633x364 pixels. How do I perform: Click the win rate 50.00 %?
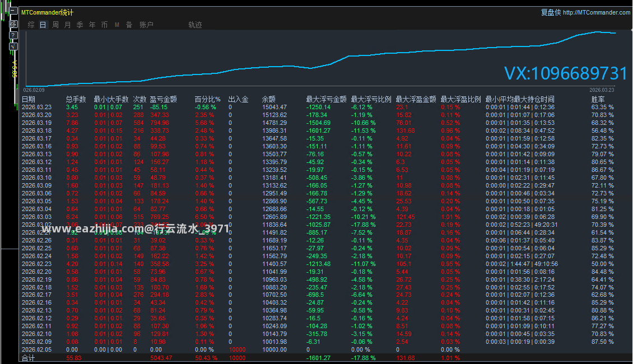pos(602,264)
